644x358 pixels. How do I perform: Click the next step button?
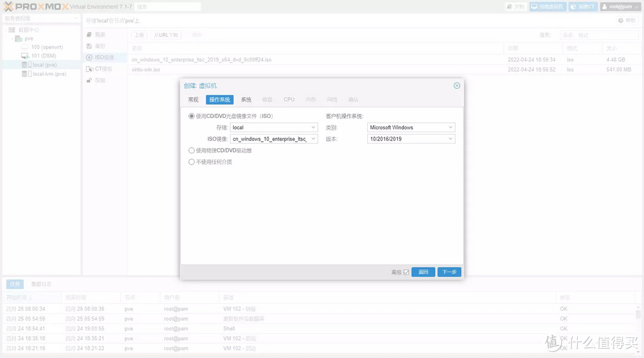[450, 272]
